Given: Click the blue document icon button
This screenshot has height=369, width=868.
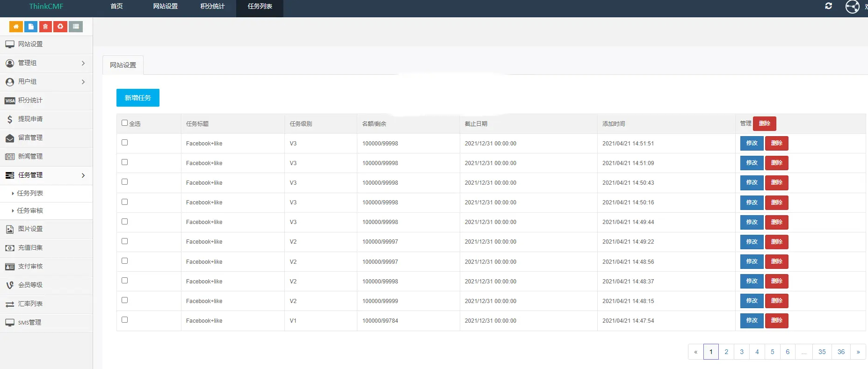Looking at the screenshot, I should (31, 27).
